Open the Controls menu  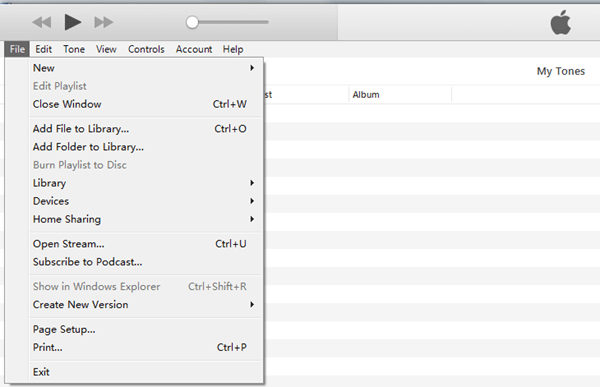point(146,49)
